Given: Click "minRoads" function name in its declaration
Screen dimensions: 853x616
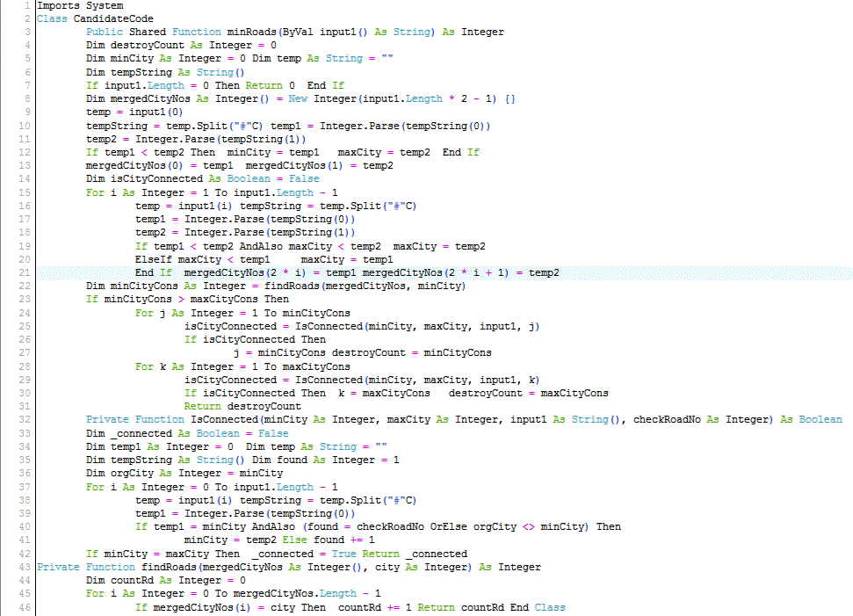Looking at the screenshot, I should [x=250, y=32].
